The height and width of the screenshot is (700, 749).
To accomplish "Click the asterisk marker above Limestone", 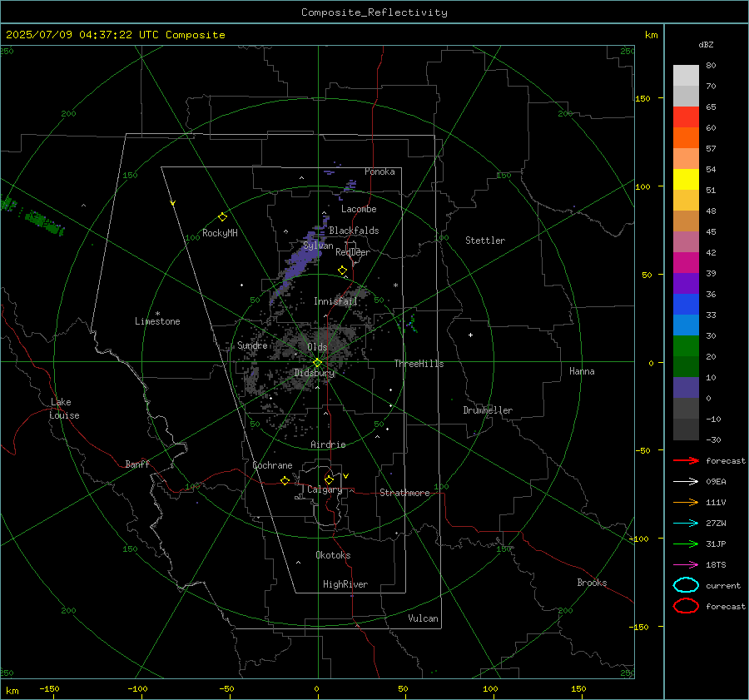I will tap(157, 314).
